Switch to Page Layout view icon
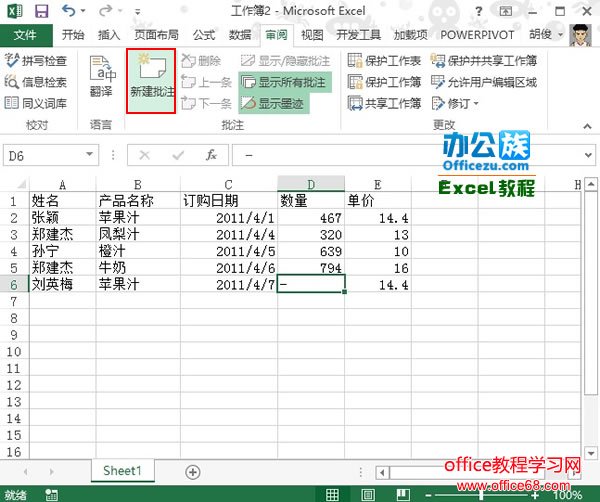Image resolution: width=600 pixels, height=502 pixels. (x=368, y=494)
